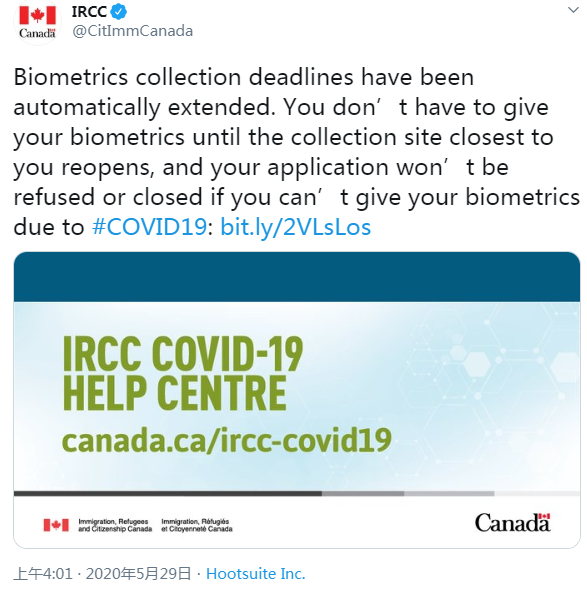Click the blue verified badge
The height and width of the screenshot is (589, 587).
[119, 12]
